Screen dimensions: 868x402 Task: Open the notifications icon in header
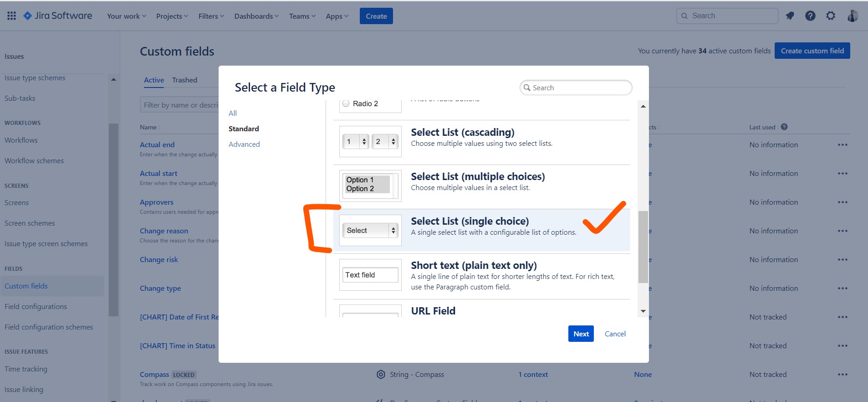(790, 16)
